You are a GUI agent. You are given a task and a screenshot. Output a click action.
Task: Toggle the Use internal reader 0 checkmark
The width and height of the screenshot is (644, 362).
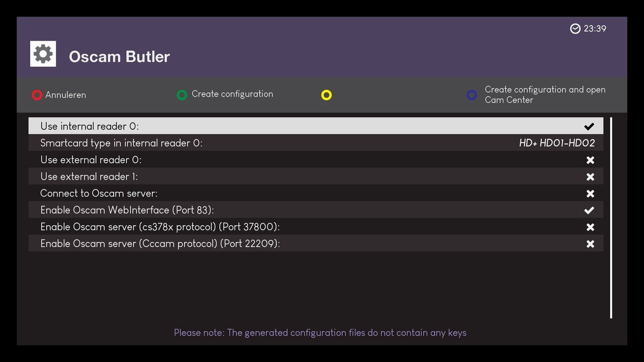(589, 126)
